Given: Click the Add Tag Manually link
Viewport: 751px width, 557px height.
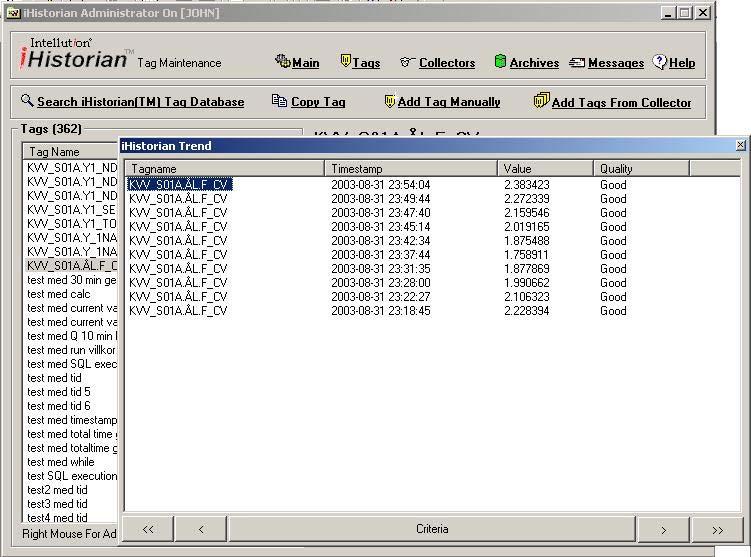Looking at the screenshot, I should 449,102.
